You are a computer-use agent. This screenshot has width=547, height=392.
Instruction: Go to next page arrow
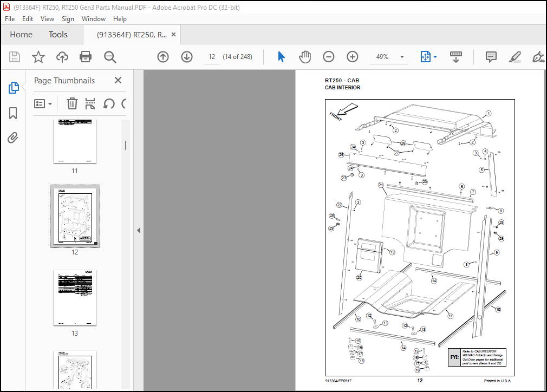[187, 57]
